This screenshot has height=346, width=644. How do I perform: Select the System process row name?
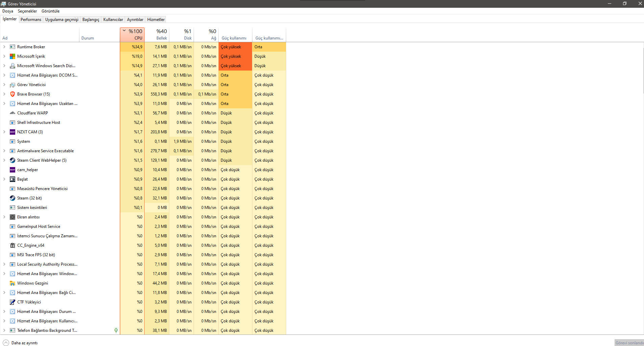[x=24, y=141]
